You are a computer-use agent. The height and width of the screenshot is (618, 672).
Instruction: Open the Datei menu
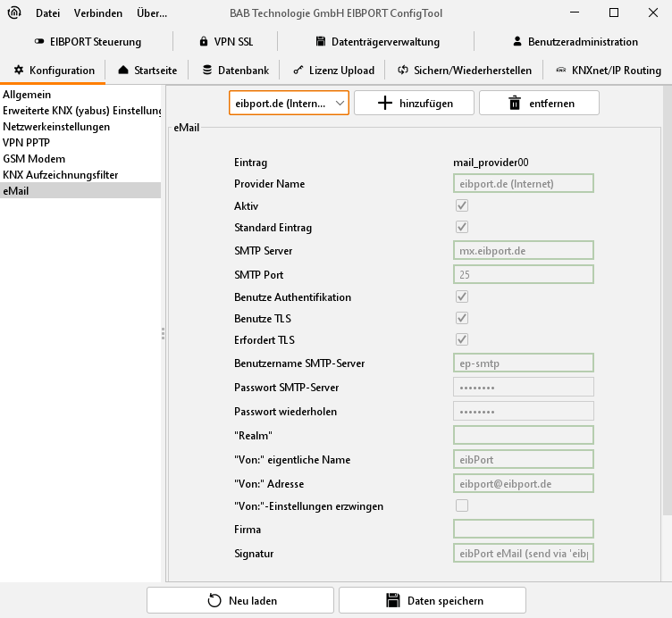(x=48, y=13)
